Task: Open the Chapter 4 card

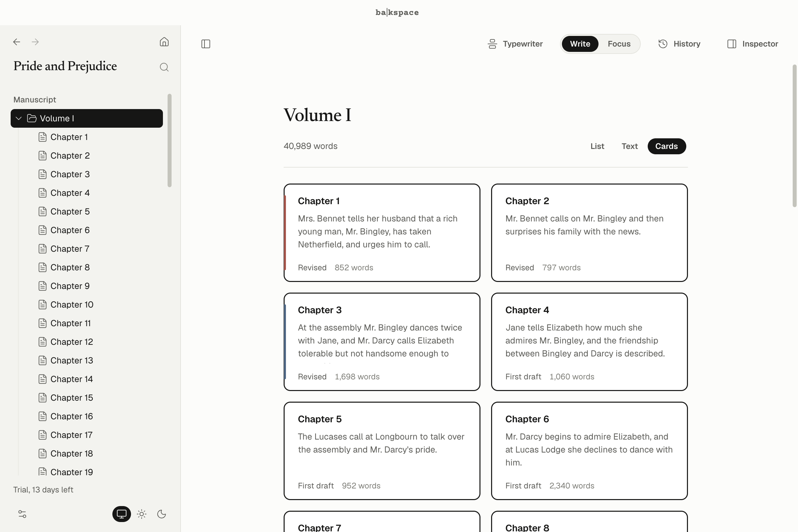Action: pos(589,342)
